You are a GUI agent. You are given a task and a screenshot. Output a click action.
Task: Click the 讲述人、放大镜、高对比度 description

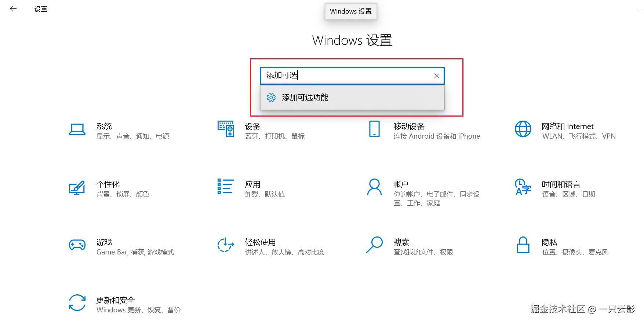285,252
